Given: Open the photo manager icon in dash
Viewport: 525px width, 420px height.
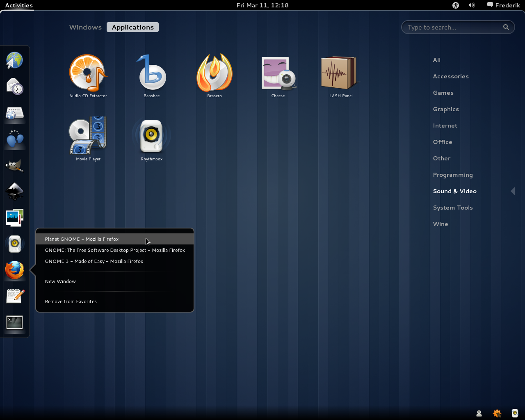Looking at the screenshot, I should point(15,218).
